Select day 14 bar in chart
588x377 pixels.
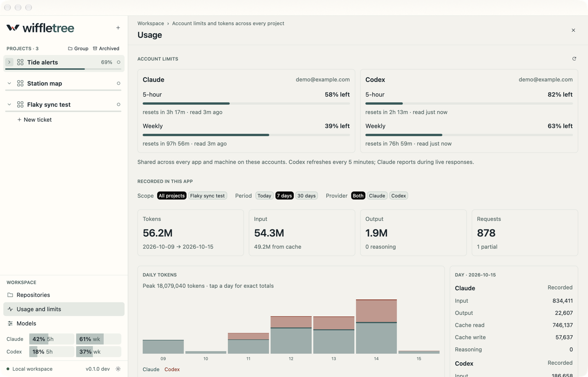coord(376,326)
